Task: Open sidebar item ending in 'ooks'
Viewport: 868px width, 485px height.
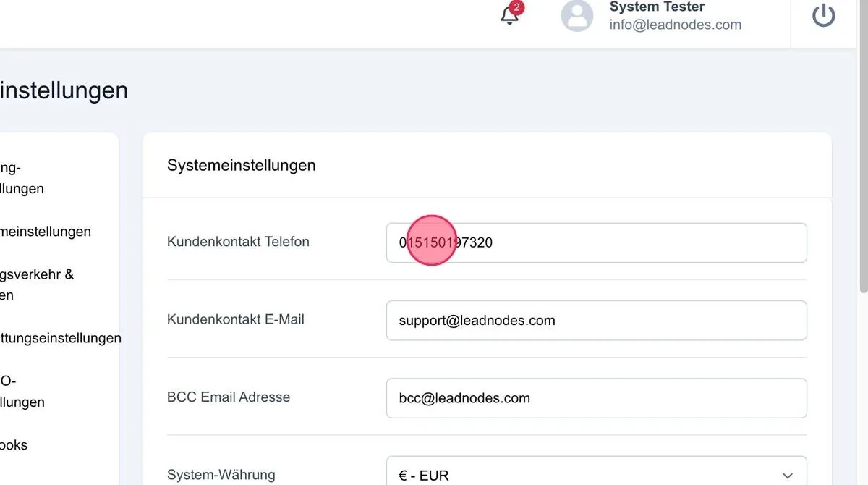Action: point(14,445)
